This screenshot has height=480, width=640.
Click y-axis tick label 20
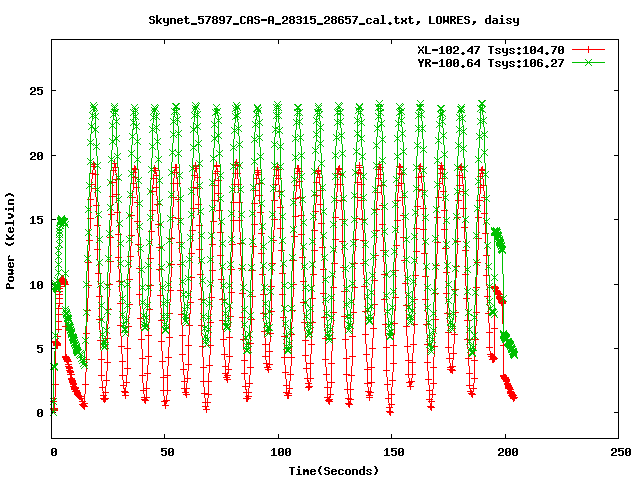36,156
